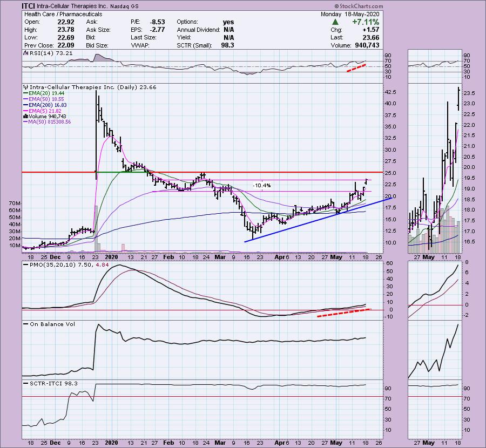Click the green up-arrow change indicator
The width and height of the screenshot is (486, 448).
point(335,22)
